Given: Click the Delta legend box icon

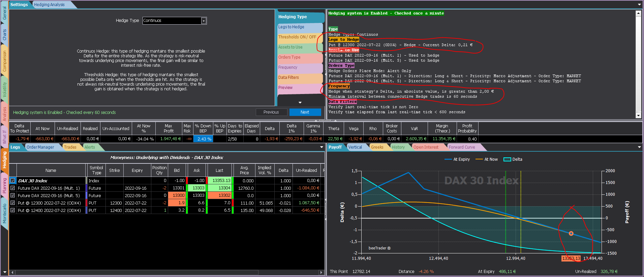Looking at the screenshot, I should 507,159.
